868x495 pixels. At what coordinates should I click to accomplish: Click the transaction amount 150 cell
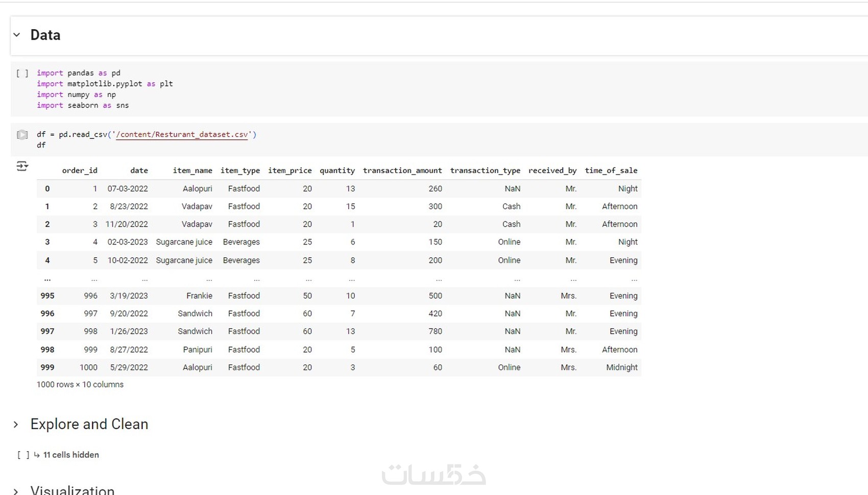(x=436, y=242)
